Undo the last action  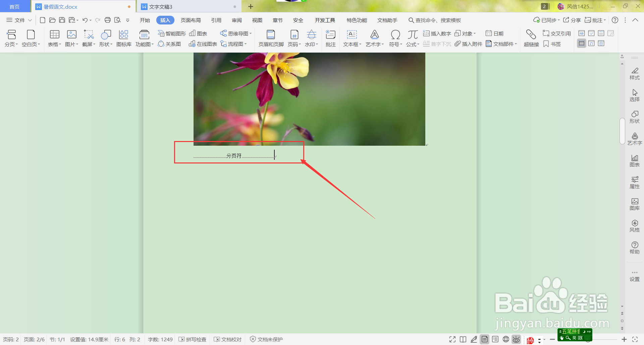85,20
